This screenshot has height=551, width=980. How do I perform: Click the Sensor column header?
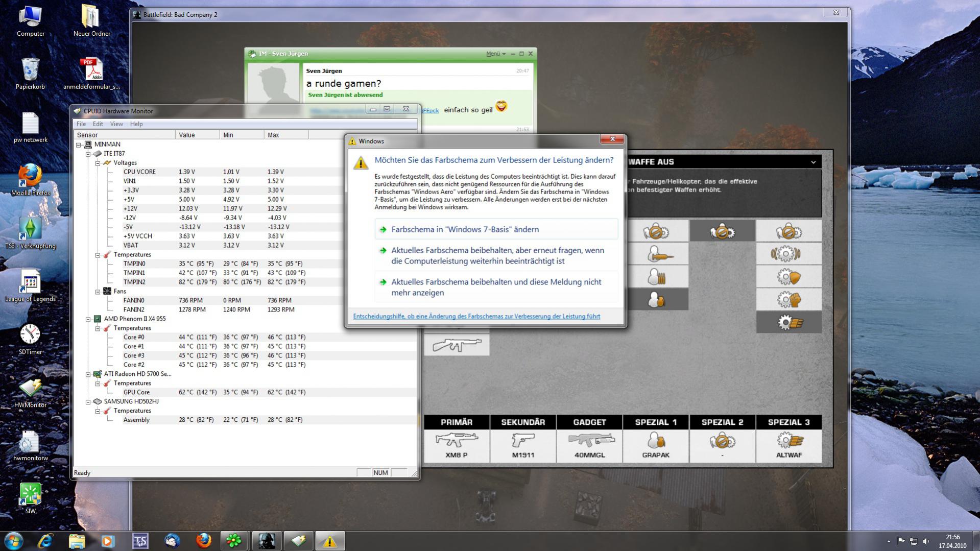click(125, 135)
